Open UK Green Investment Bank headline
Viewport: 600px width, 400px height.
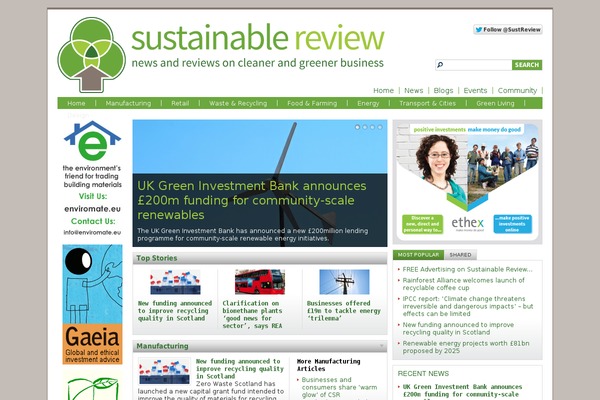point(252,200)
